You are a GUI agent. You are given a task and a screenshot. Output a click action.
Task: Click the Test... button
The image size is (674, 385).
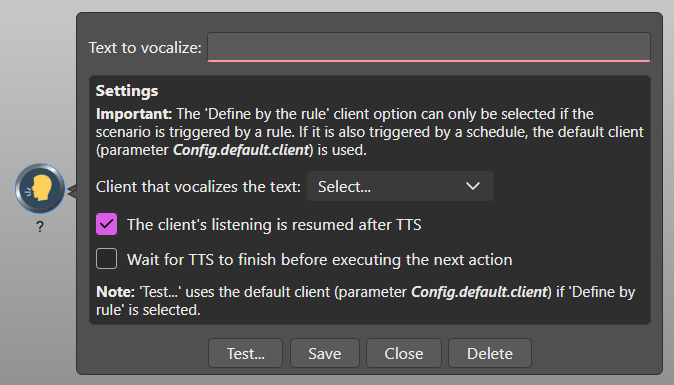point(245,353)
